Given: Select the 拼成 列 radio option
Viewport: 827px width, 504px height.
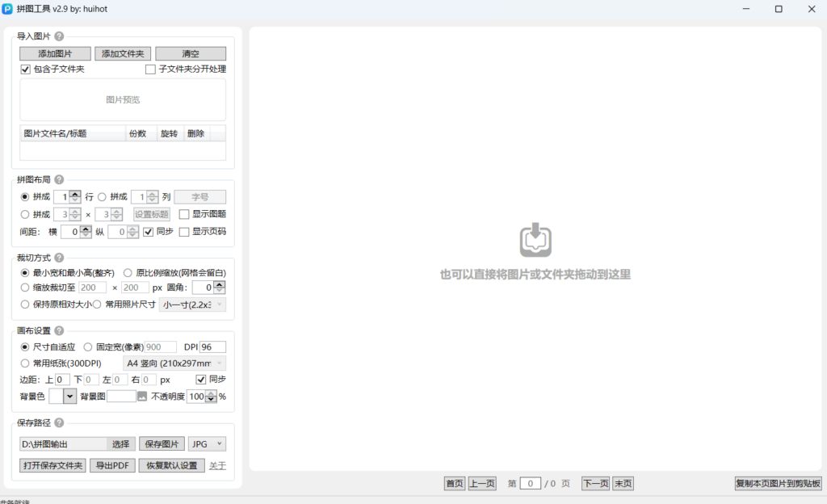Looking at the screenshot, I should [x=102, y=196].
